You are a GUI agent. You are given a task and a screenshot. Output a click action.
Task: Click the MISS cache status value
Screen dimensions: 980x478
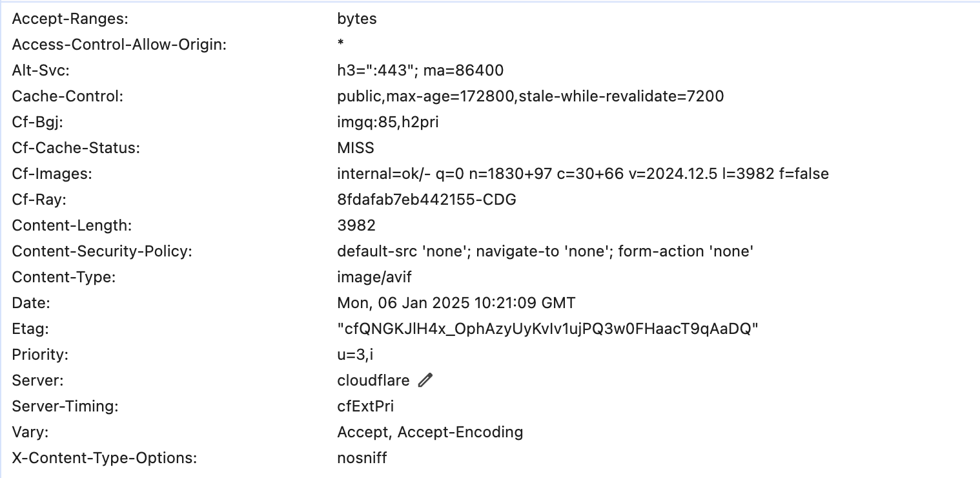pos(356,148)
